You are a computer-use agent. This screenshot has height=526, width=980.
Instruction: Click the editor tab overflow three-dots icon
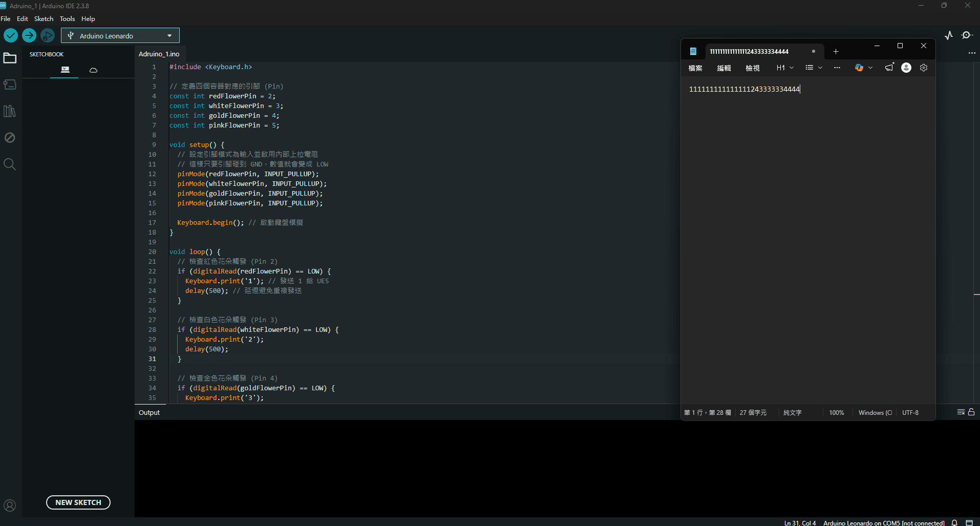(x=972, y=53)
